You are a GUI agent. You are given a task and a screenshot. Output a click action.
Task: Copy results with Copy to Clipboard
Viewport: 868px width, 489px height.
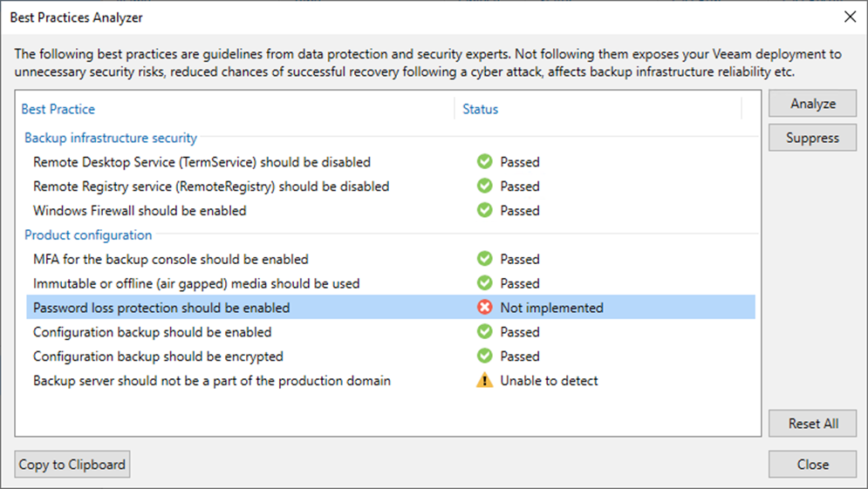(x=72, y=464)
